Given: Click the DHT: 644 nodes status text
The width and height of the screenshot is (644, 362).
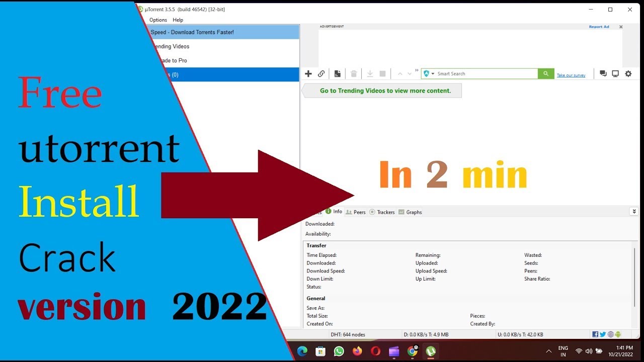Looking at the screenshot, I should point(348,334).
